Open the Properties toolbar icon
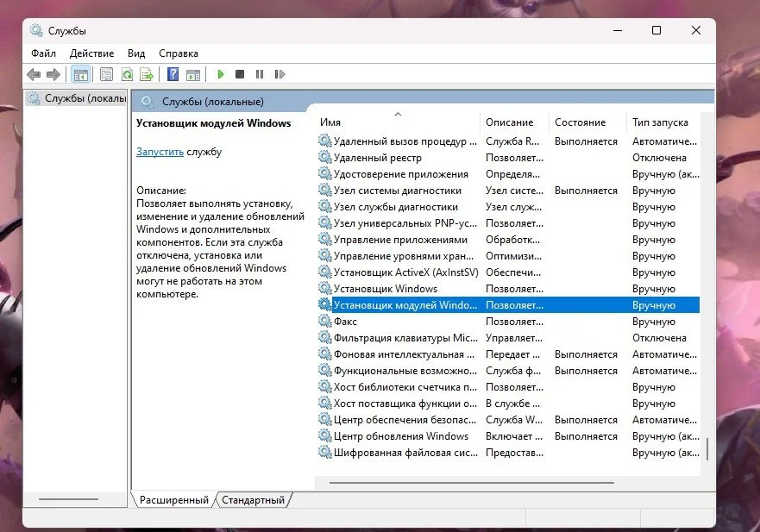The width and height of the screenshot is (760, 532). click(x=106, y=74)
